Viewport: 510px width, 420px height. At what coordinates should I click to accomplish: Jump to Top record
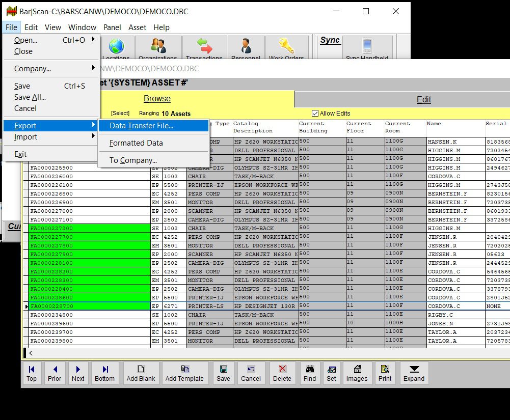point(32,373)
